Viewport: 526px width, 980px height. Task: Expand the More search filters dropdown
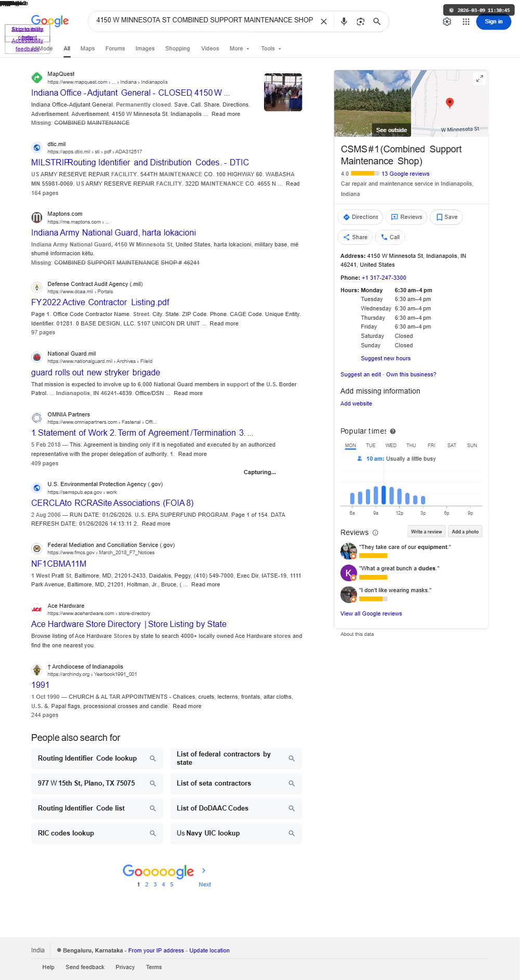[x=240, y=48]
